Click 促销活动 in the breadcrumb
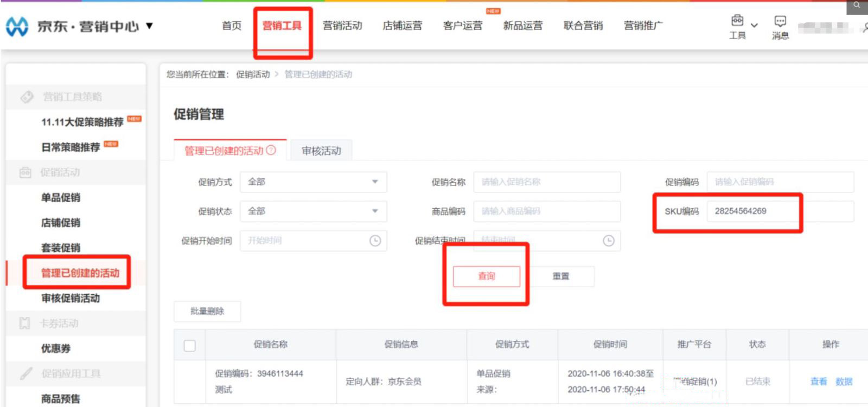Viewport: 868px width, 407px height. pyautogui.click(x=253, y=74)
